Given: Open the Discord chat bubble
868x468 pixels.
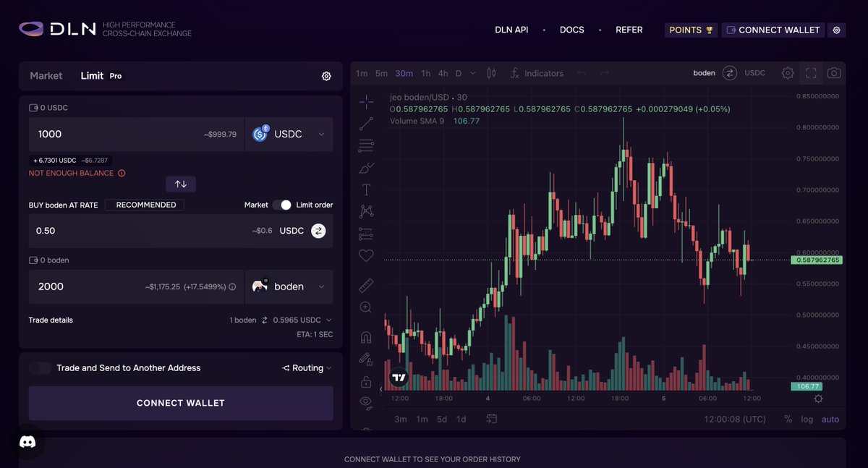Looking at the screenshot, I should tap(27, 442).
